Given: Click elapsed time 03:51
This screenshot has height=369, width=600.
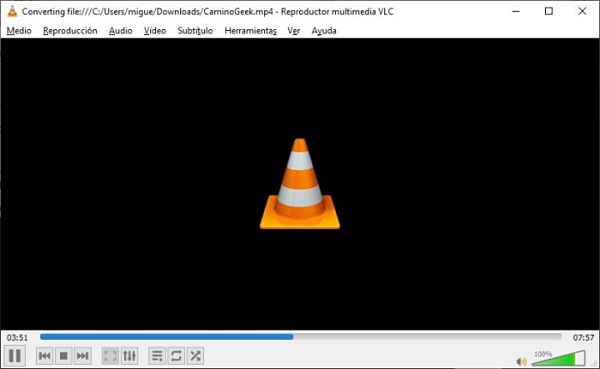Looking at the screenshot, I should click(17, 338).
